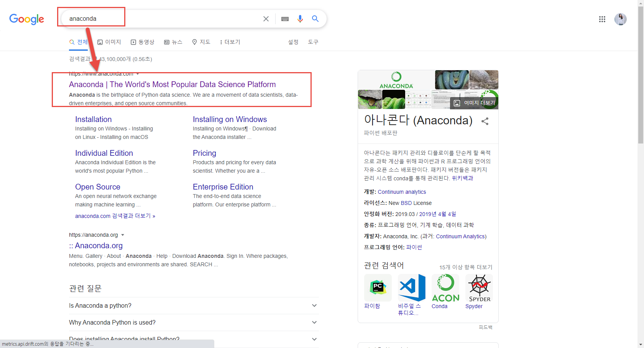Open the Anaconda.org result title

(x=96, y=246)
